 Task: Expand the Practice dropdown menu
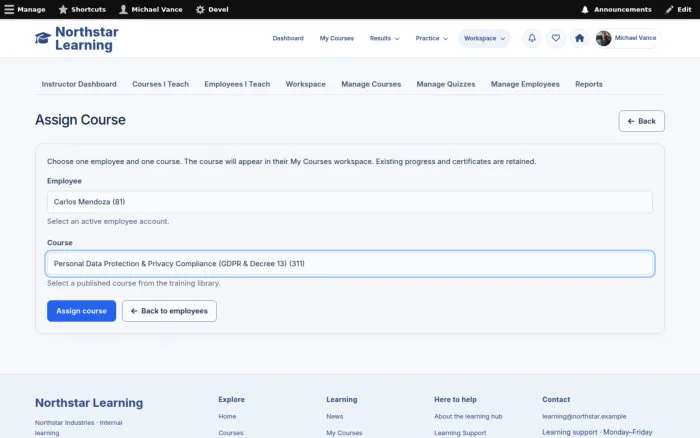click(431, 38)
